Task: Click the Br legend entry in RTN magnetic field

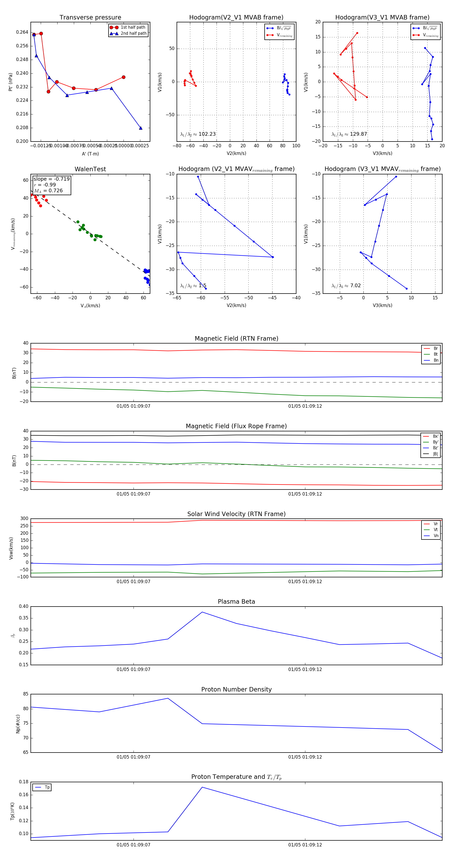Action: (431, 349)
